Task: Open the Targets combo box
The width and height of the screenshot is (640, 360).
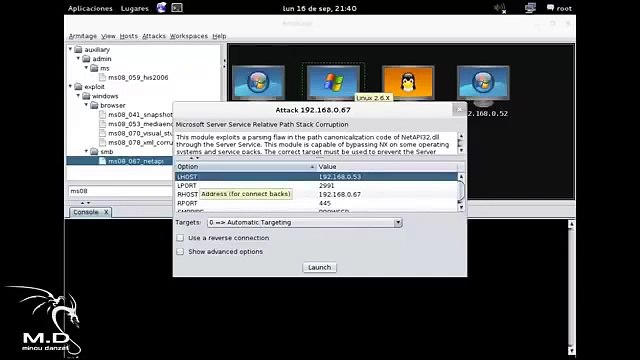Action: coord(304,222)
